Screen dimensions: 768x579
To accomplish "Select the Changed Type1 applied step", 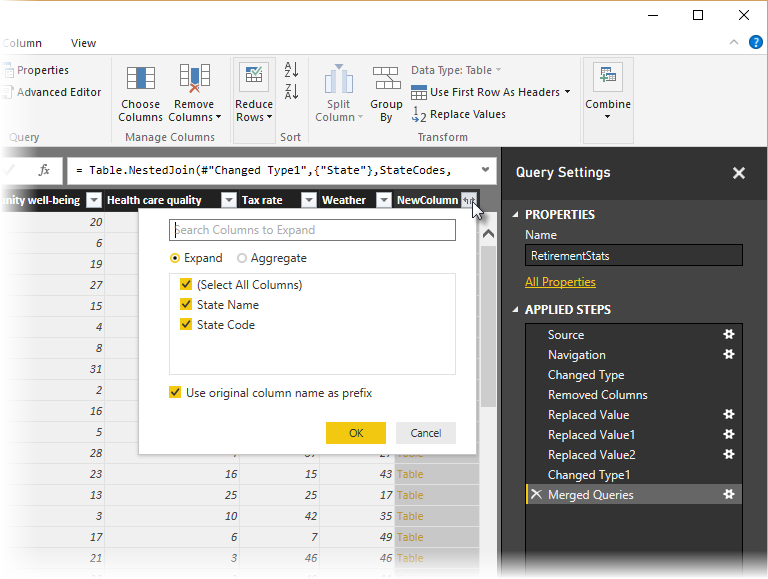I will pyautogui.click(x=589, y=475).
